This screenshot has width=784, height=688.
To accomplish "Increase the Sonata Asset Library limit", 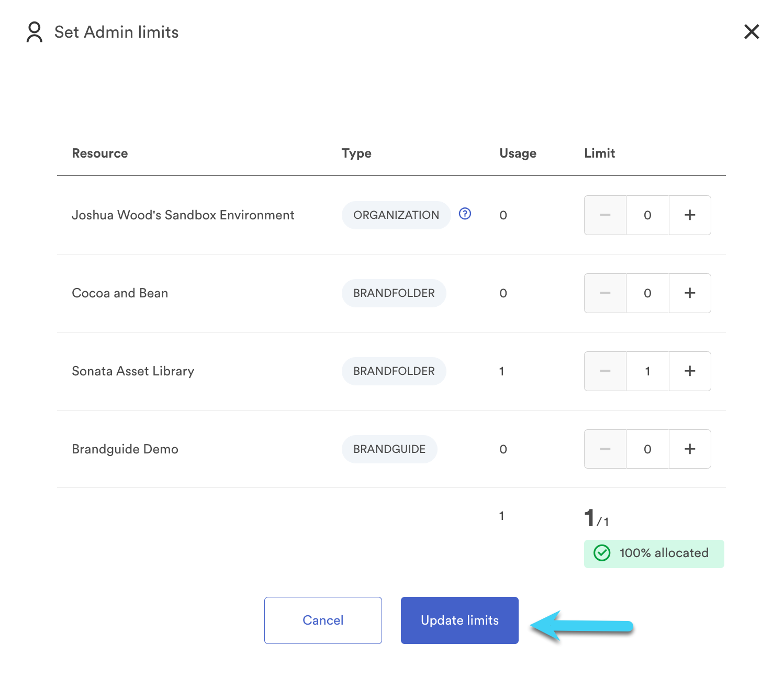I will coord(690,371).
